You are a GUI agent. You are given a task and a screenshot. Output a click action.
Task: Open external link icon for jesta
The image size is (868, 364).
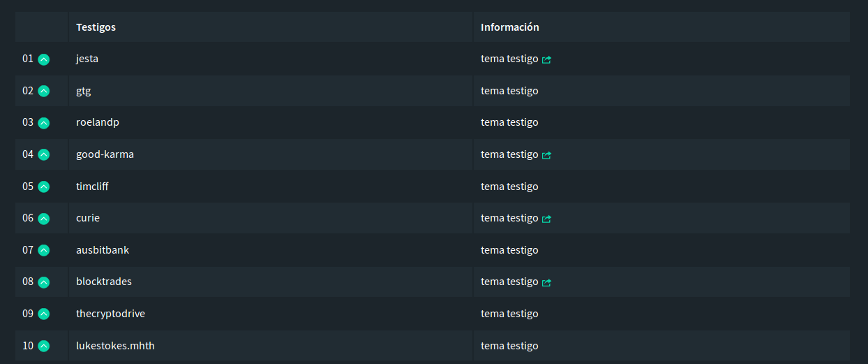(x=546, y=59)
